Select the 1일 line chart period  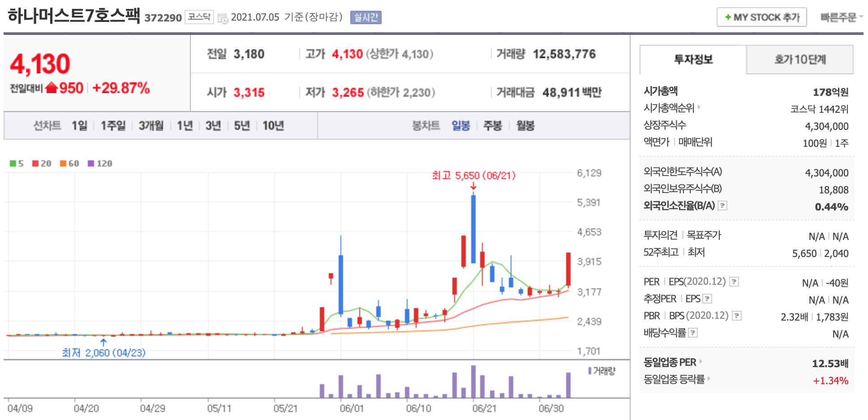coord(79,126)
